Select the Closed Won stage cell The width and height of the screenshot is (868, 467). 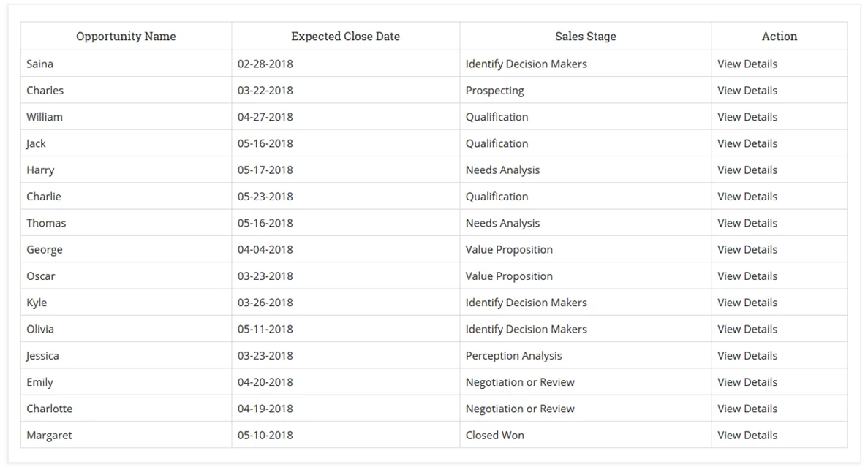(494, 436)
